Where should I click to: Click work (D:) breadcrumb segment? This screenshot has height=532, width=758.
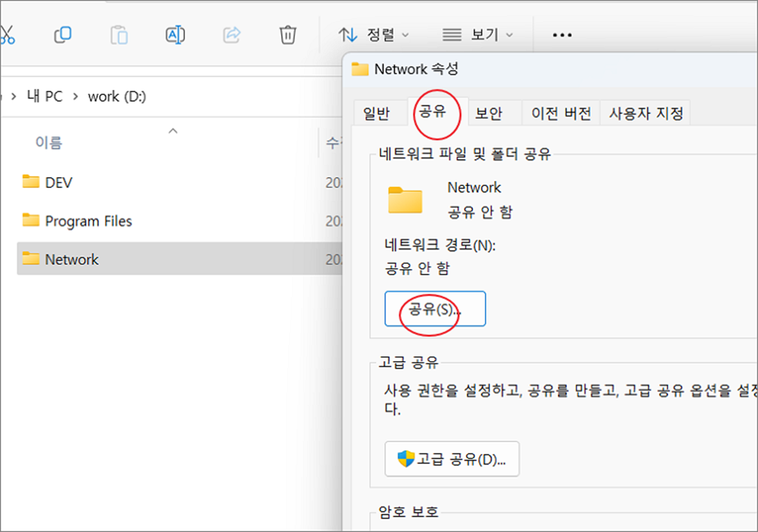click(117, 96)
